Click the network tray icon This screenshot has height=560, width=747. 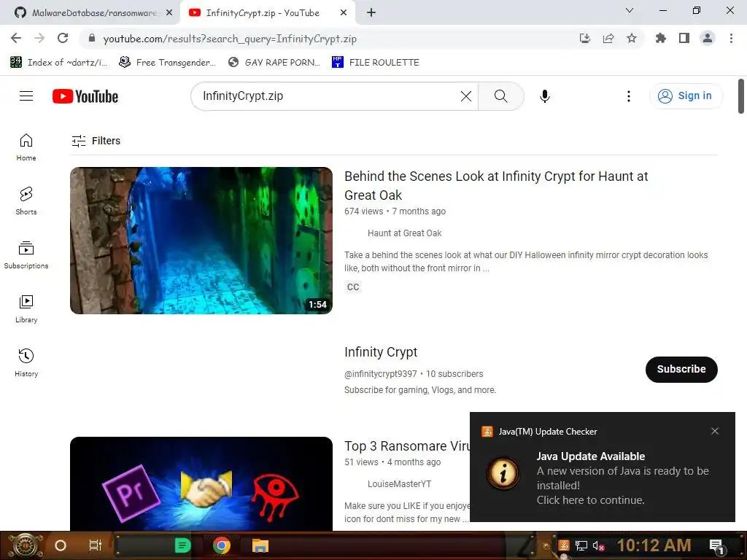pos(581,545)
